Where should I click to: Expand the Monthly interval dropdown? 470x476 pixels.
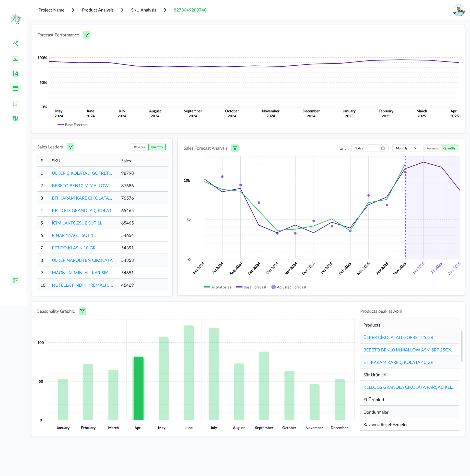tap(406, 148)
